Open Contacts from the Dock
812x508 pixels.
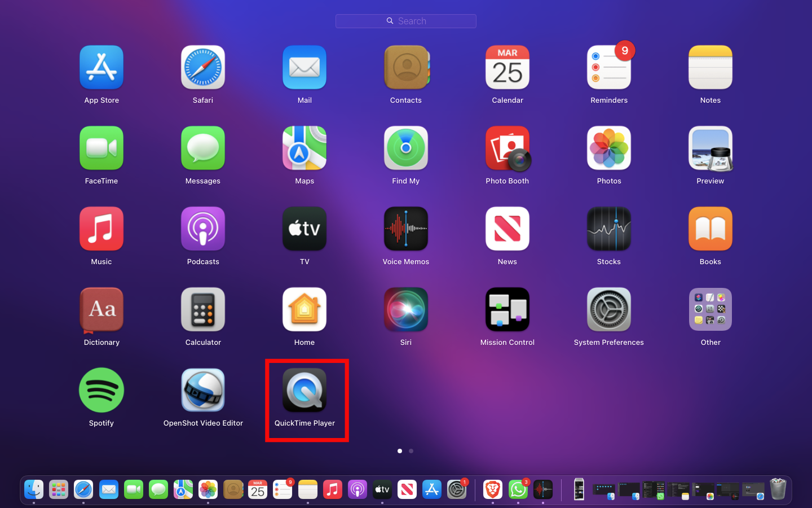[x=233, y=489]
